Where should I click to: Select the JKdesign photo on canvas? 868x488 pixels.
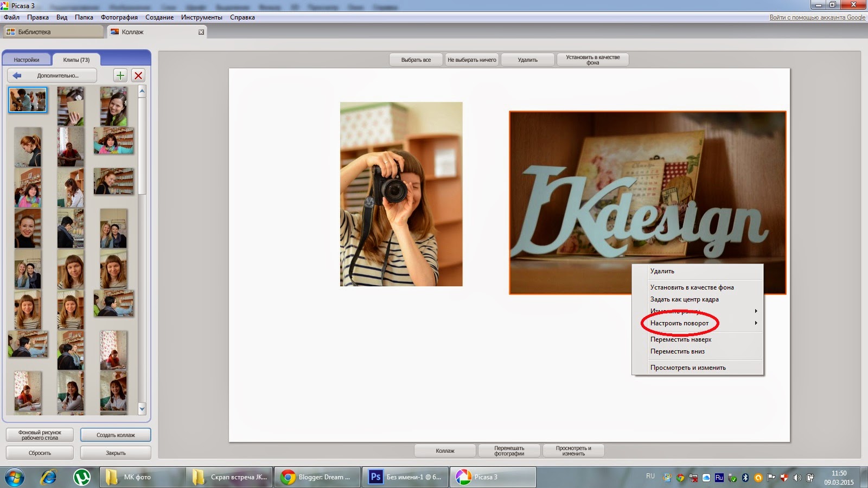(647, 203)
